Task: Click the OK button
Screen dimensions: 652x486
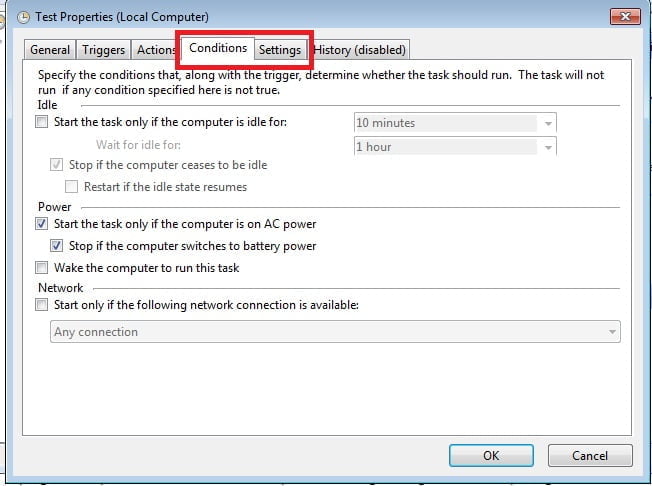Action: (491, 456)
